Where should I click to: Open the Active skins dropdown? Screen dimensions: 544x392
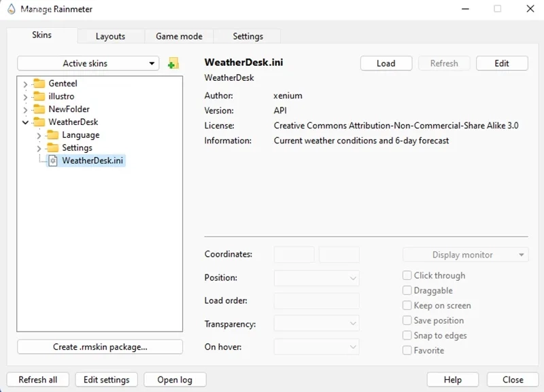88,64
